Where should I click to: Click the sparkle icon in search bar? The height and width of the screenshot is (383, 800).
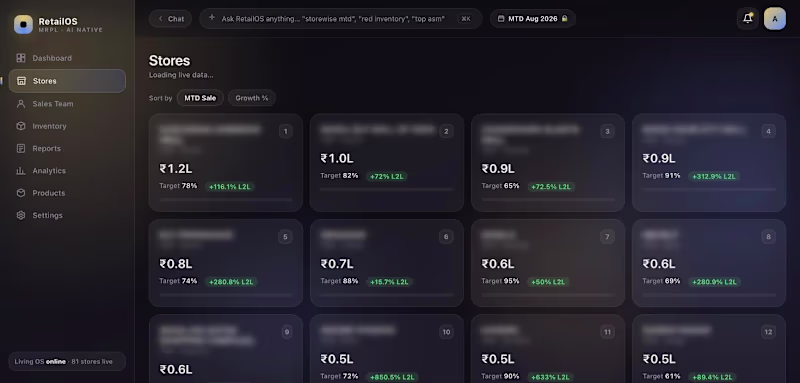212,18
